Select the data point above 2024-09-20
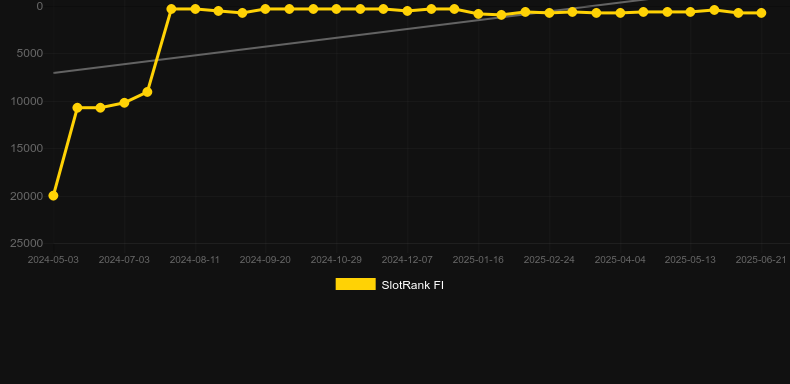Image resolution: width=790 pixels, height=384 pixels. click(266, 9)
